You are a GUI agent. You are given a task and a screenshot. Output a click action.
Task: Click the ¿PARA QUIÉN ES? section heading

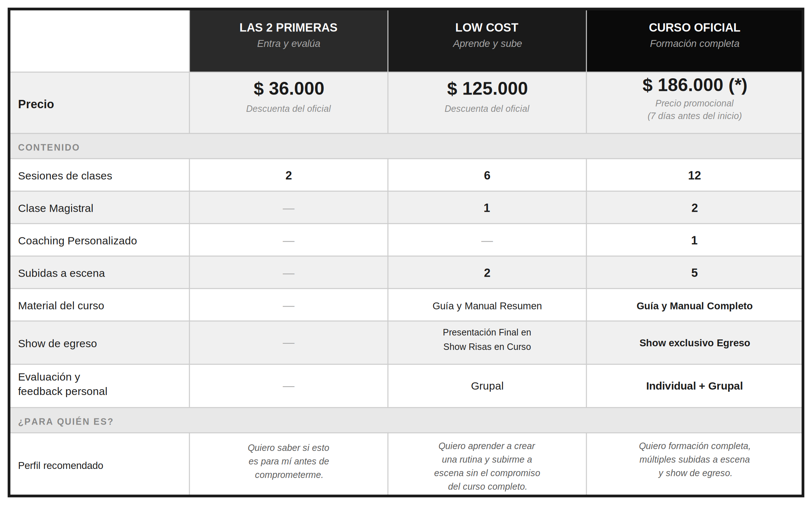point(66,421)
